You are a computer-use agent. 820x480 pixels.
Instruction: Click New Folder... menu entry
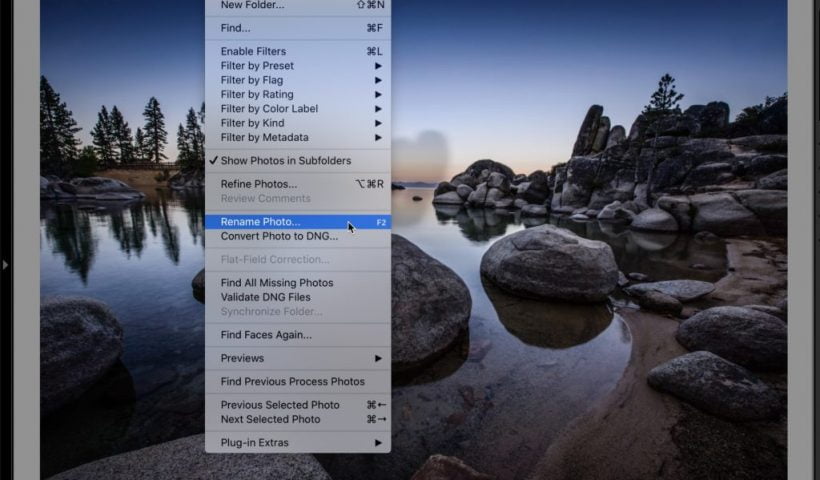pyautogui.click(x=252, y=5)
